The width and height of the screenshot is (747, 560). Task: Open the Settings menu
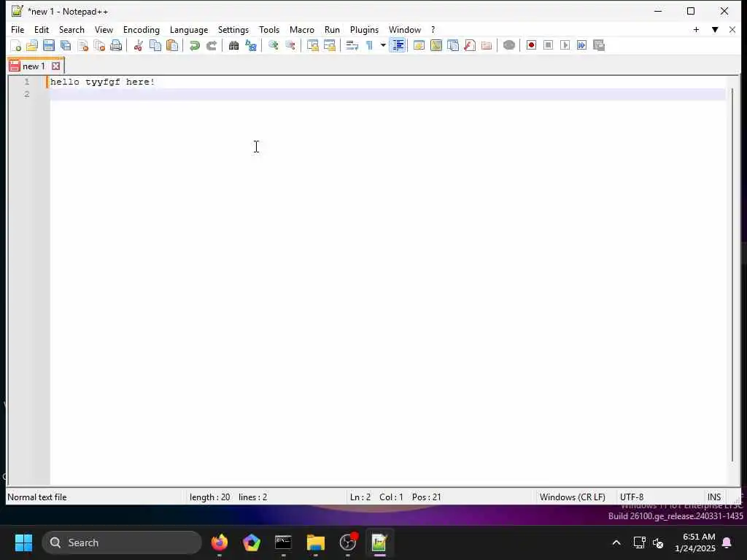pos(233,29)
